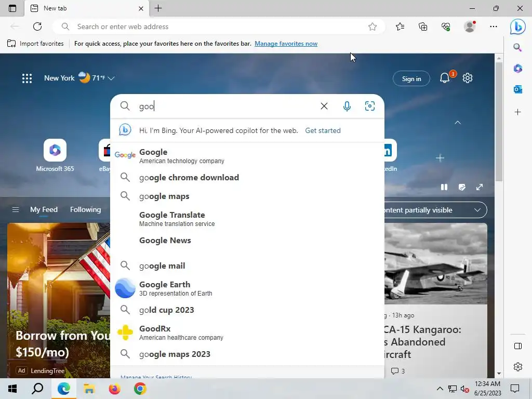The width and height of the screenshot is (532, 399).
Task: Clear the search box text
Action: [324, 106]
